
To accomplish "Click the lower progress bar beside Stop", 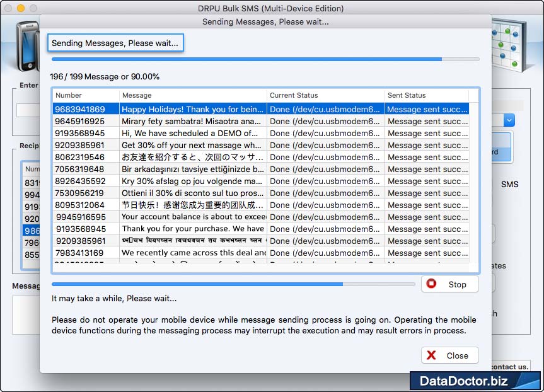I will click(233, 284).
